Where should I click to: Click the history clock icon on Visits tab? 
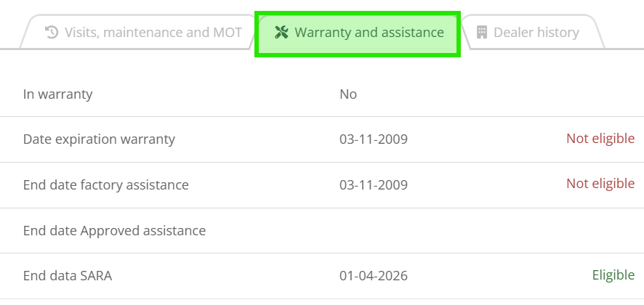[52, 32]
